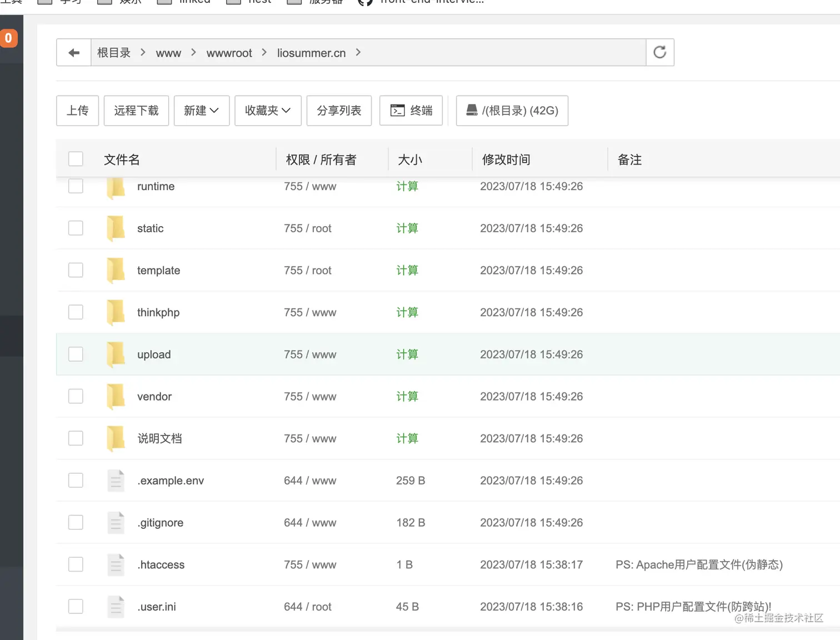Click the .example.env file icon
840x640 pixels.
click(x=116, y=481)
